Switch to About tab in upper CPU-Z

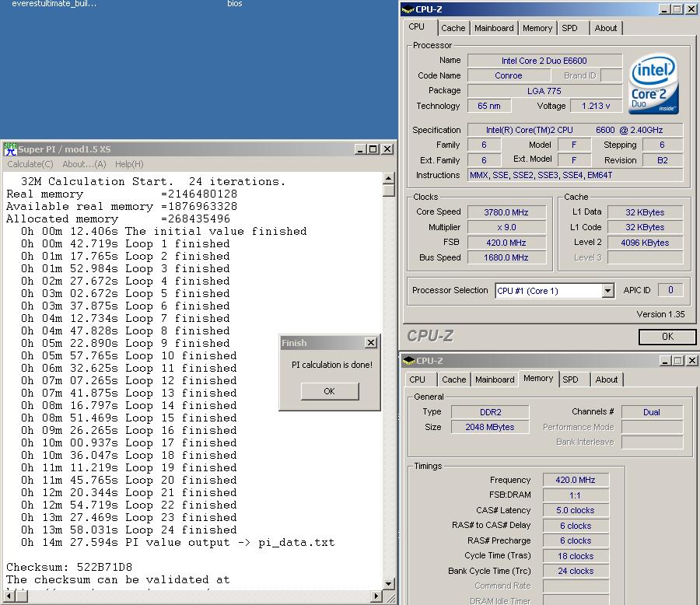point(605,28)
